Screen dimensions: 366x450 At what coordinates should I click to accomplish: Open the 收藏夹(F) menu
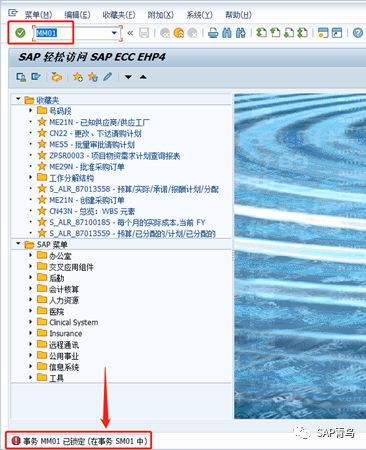tap(119, 15)
